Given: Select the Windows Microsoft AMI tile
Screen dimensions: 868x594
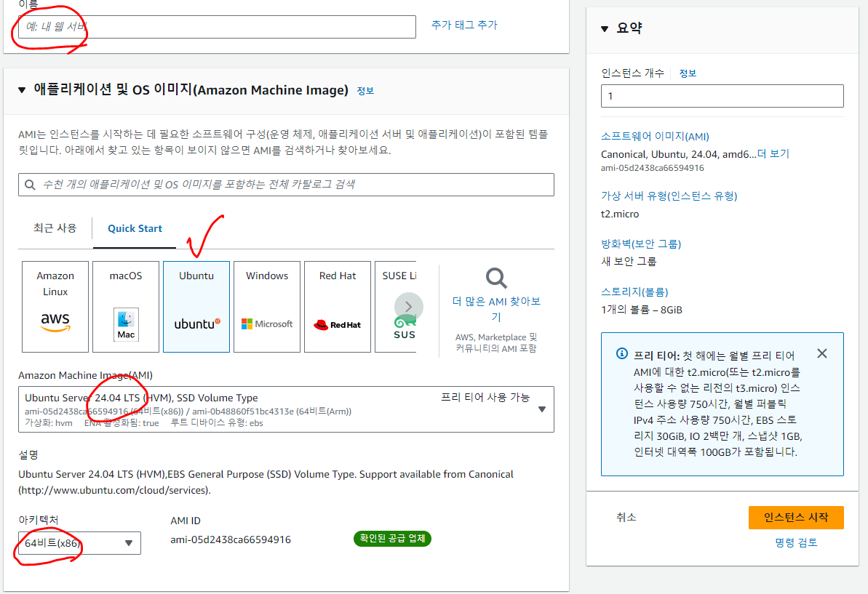Looking at the screenshot, I should 267,307.
